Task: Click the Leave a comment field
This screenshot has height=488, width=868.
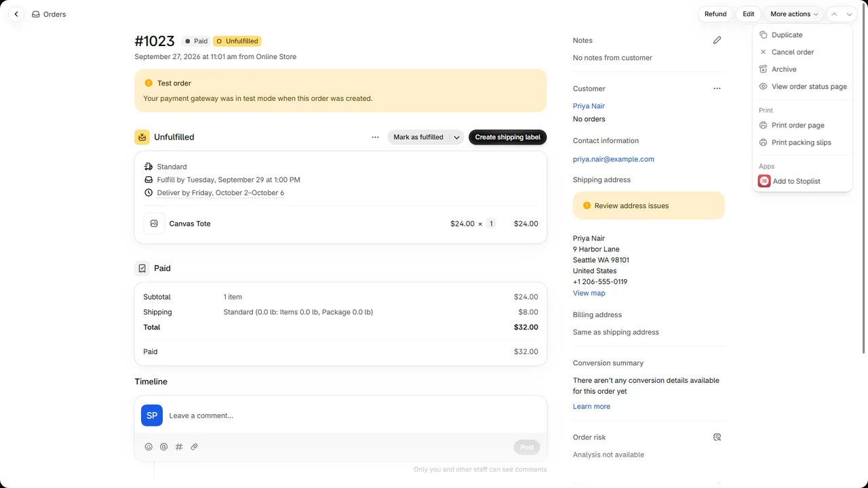Action: pos(353,415)
